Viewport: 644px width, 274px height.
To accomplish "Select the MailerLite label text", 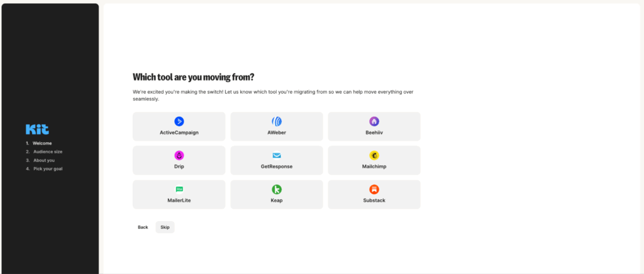I will [x=179, y=200].
